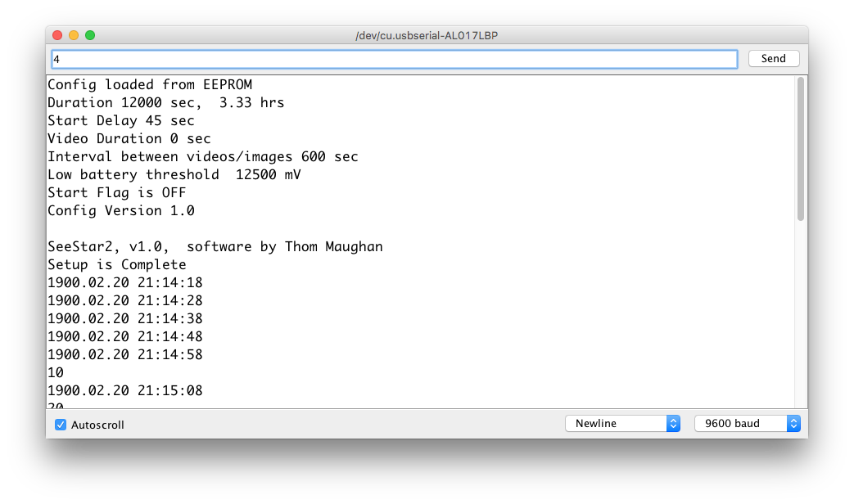Click the 'SeeStar2, v1.0, software by Thom Maughan' line
Image resolution: width=854 pixels, height=504 pixels.
pyautogui.click(x=215, y=246)
